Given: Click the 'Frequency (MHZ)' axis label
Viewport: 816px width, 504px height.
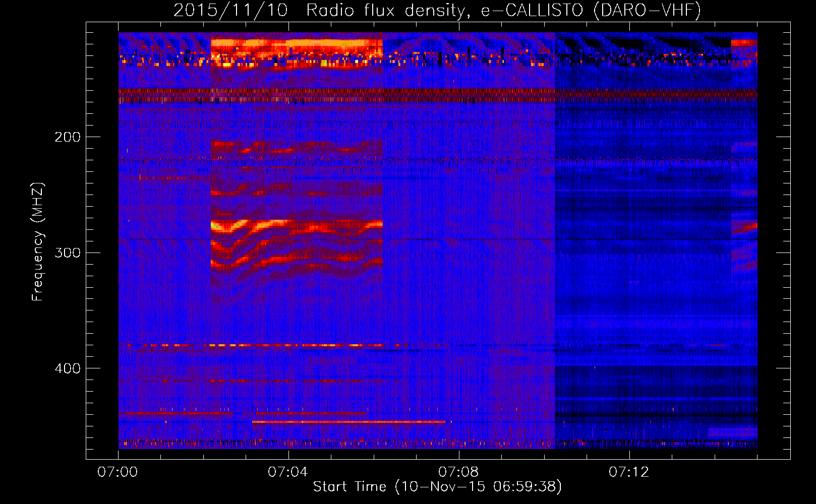Looking at the screenshot, I should point(38,242).
